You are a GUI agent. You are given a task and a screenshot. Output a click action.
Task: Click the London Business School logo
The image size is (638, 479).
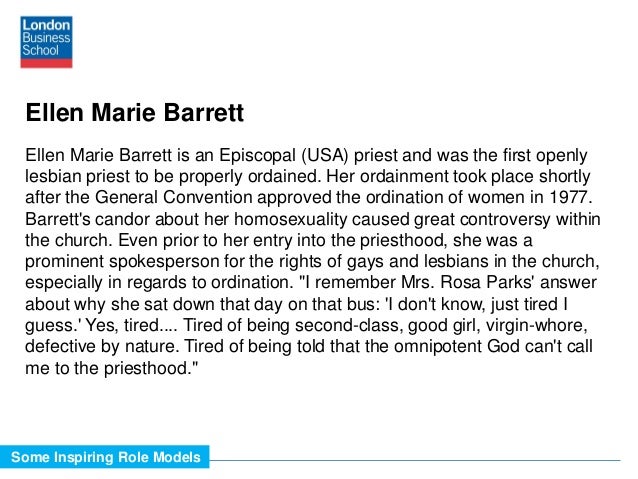pyautogui.click(x=46, y=42)
